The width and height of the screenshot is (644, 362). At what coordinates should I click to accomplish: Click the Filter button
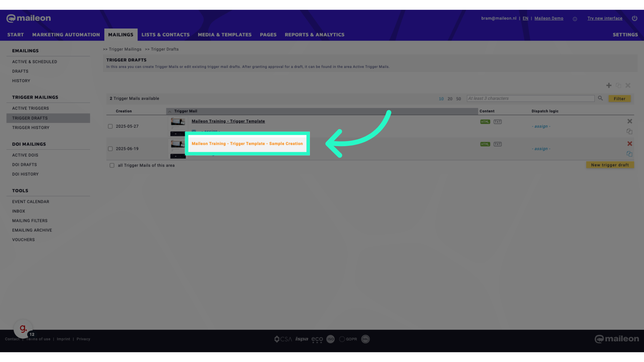pyautogui.click(x=619, y=99)
